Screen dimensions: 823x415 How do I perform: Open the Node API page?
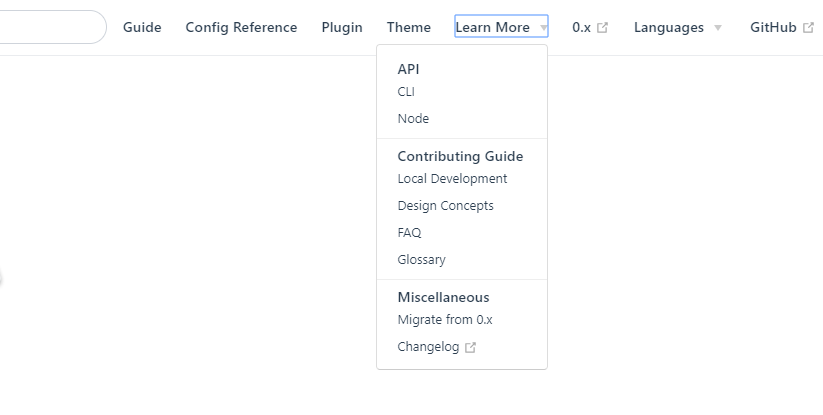pos(413,119)
